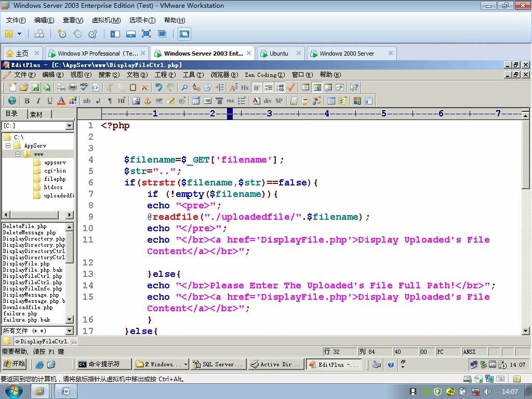
Task: Click the host volume speaker tray icon
Action: [x=487, y=392]
